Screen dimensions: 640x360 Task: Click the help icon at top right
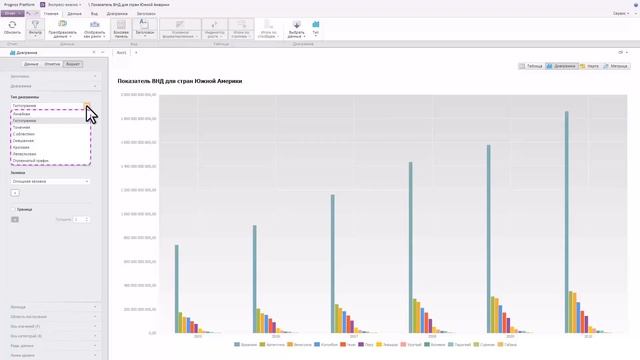[636, 4]
